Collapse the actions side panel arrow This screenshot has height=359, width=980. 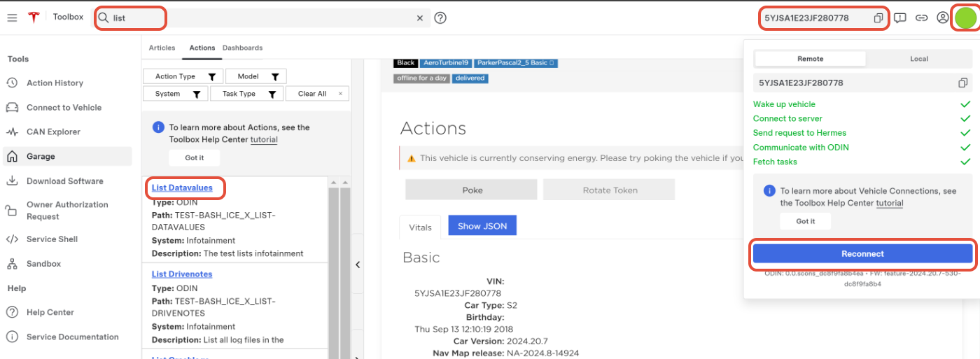tap(358, 265)
